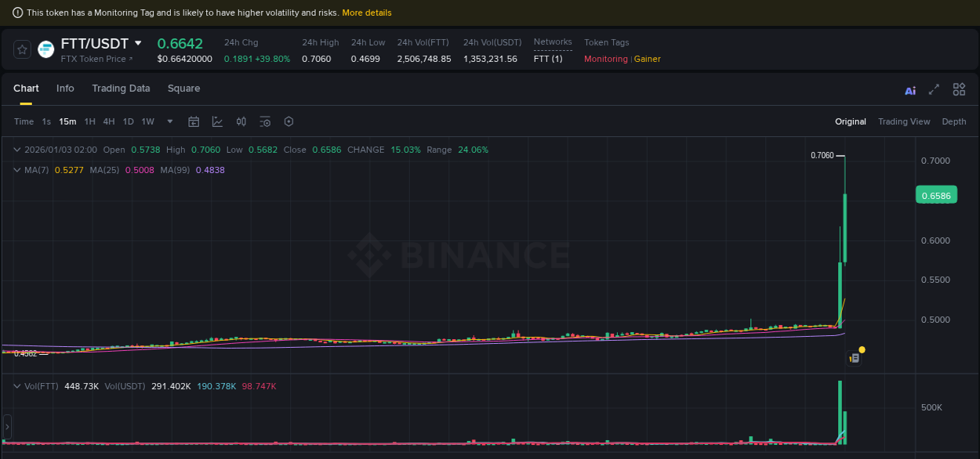Screen dimensions: 980x459
Task: Switch to the Depth chart view
Action: (x=954, y=121)
